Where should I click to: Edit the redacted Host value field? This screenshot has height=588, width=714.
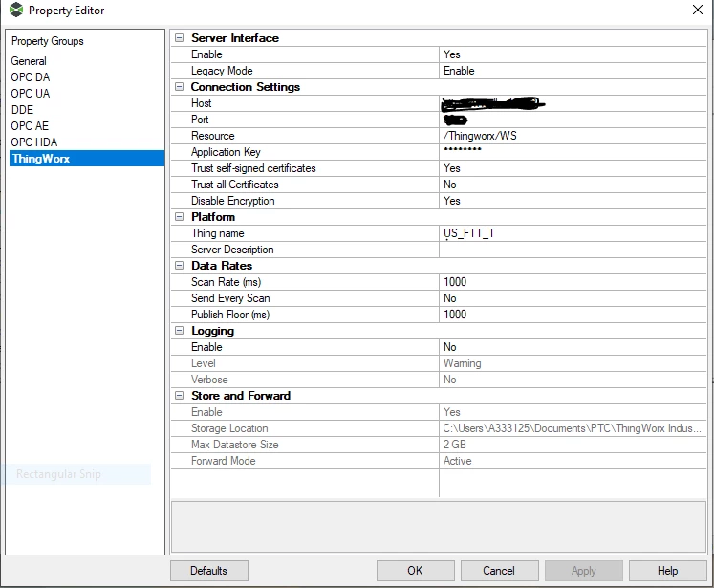point(573,103)
